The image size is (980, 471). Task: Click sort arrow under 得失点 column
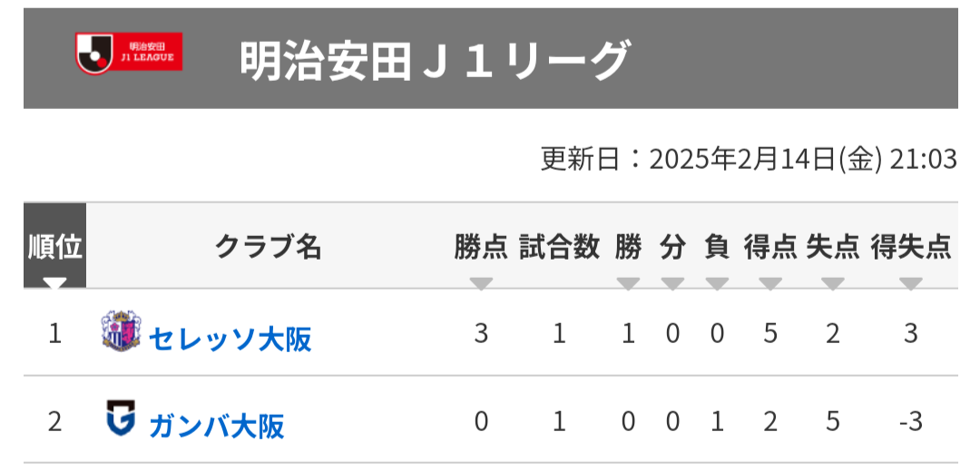click(x=910, y=283)
